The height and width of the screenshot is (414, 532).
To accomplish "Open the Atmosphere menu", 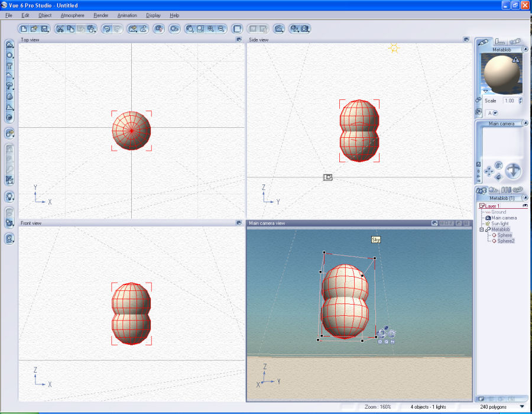I will (x=72, y=15).
